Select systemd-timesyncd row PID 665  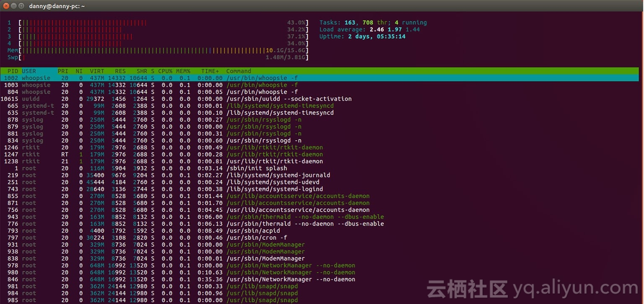pyautogui.click(x=319, y=106)
